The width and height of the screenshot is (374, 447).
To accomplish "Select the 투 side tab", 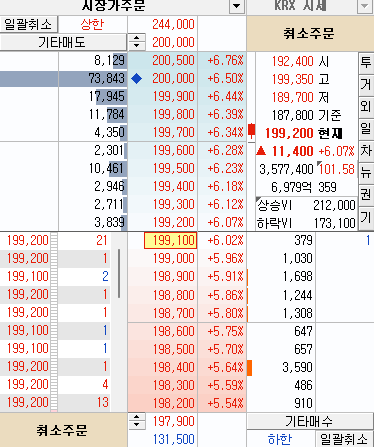I will point(366,62).
